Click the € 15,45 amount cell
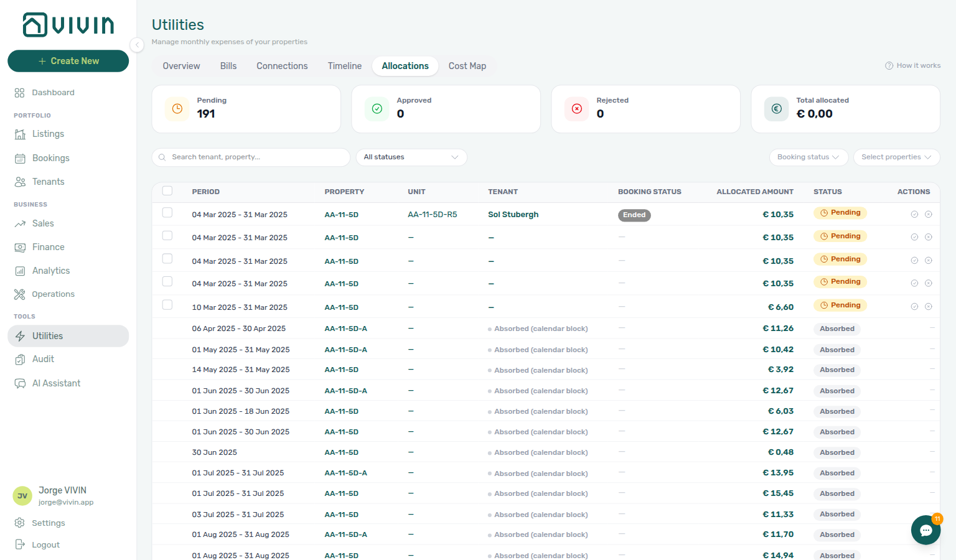Screen dimensions: 956x560 (x=778, y=493)
